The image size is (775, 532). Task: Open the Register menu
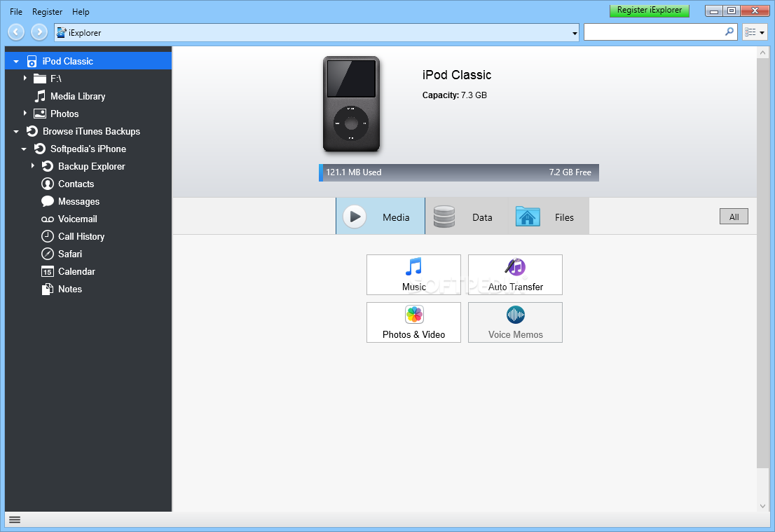tap(48, 11)
